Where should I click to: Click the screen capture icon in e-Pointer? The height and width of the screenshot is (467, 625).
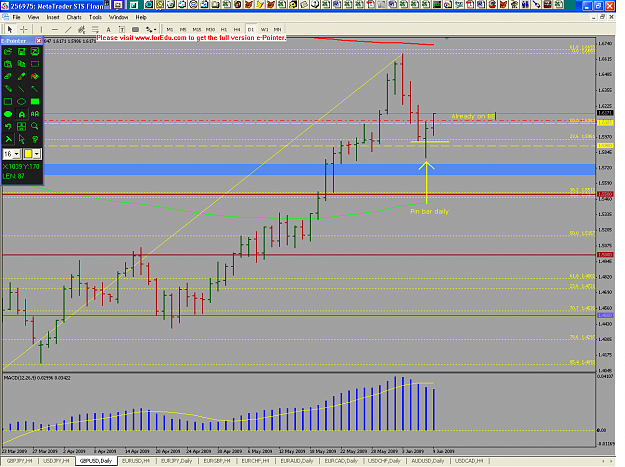[x=35, y=51]
